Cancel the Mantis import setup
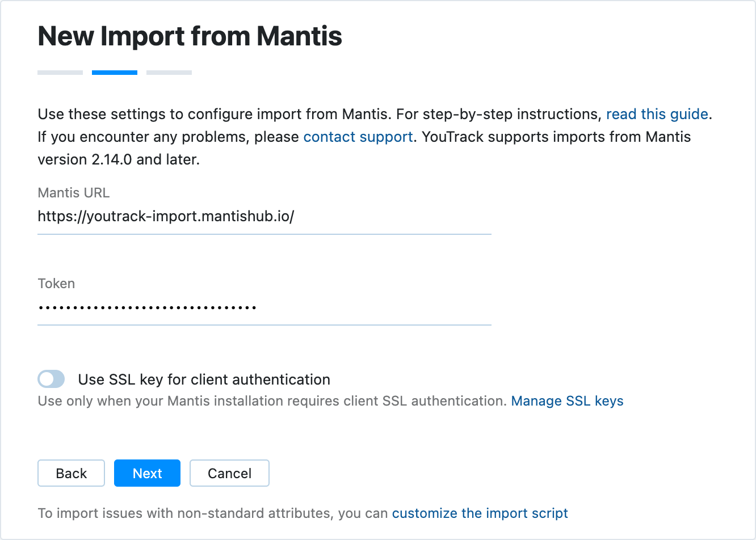 (229, 472)
